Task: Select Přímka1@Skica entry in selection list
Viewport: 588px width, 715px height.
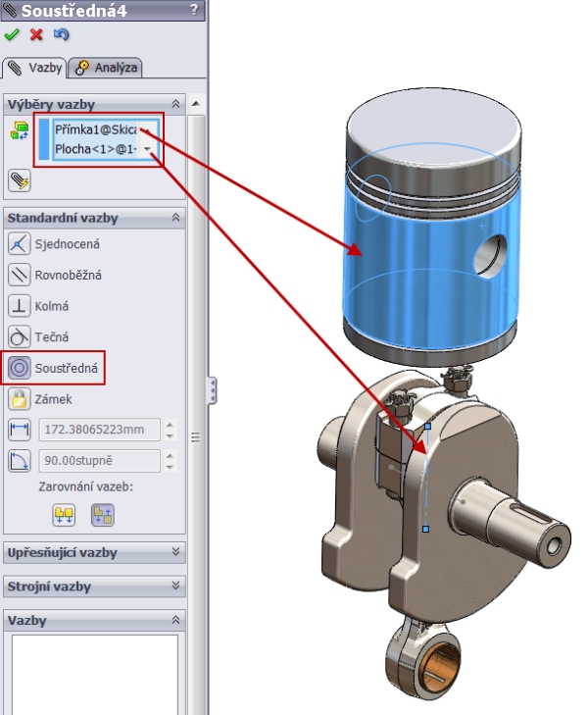Action: 96,130
